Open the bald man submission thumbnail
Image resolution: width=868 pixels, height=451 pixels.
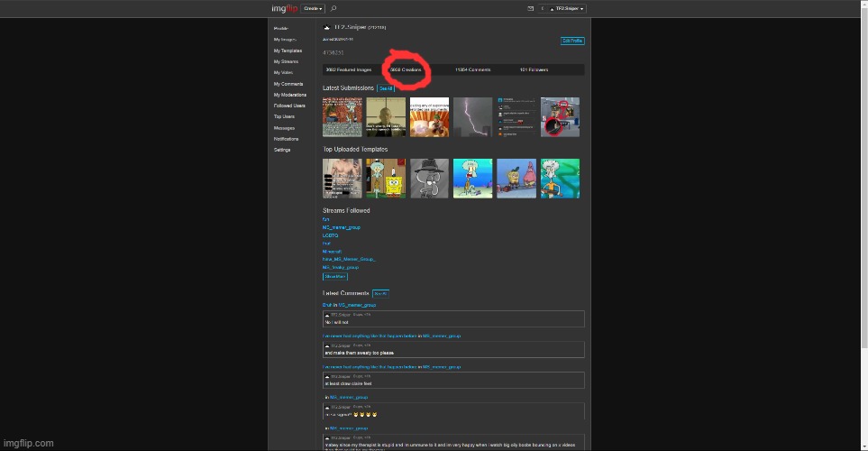point(386,117)
